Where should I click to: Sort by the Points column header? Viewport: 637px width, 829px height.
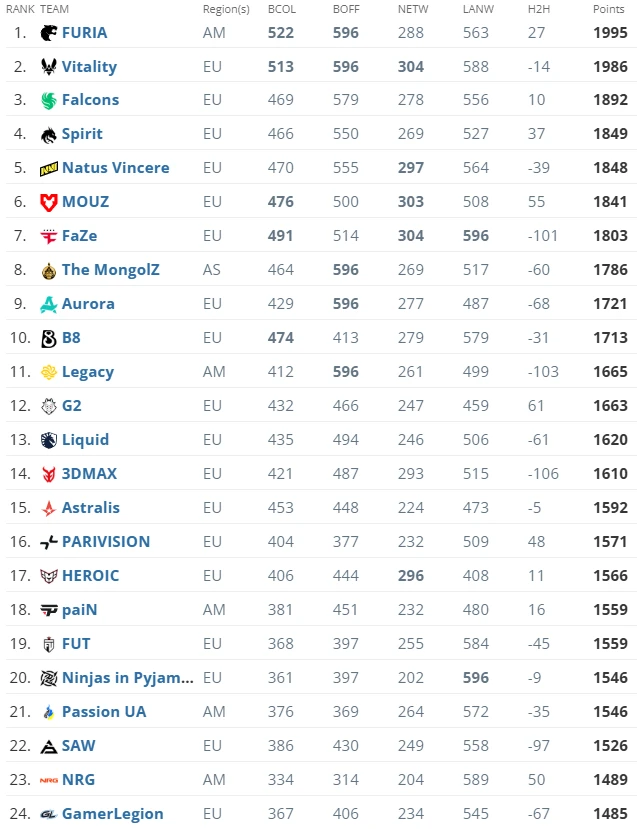pyautogui.click(x=608, y=8)
